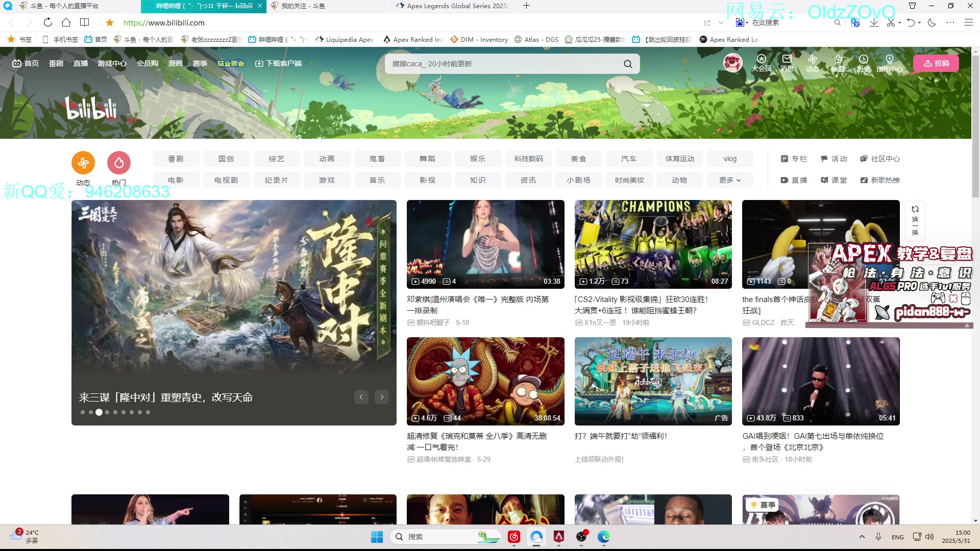The image size is (980, 551).
Task: Open dropdown arrow next to undo icon
Action: 919,22
